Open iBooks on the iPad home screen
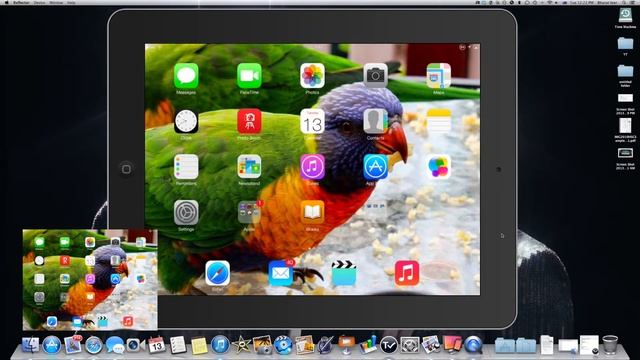The height and width of the screenshot is (360, 640). 312,213
